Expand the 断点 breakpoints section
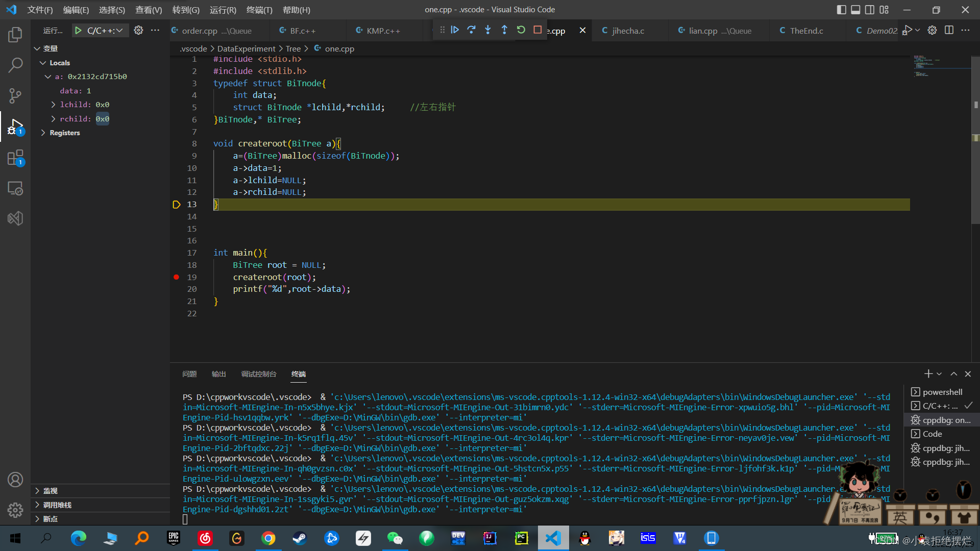Viewport: 980px width, 551px height. coord(100,519)
